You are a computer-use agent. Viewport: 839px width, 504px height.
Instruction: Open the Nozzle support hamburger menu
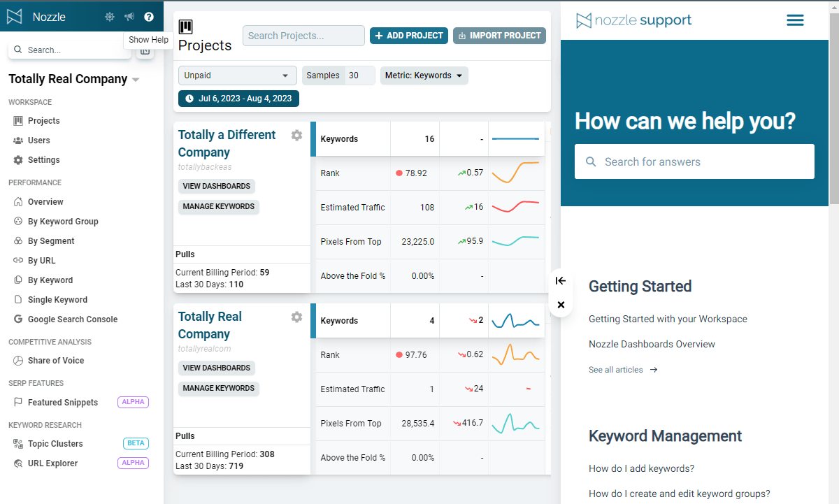[795, 20]
